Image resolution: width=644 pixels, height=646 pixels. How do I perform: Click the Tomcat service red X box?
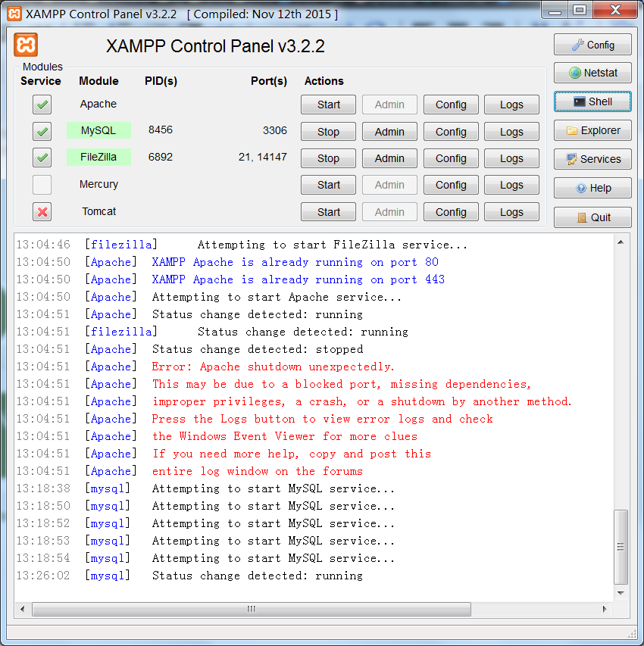42,212
